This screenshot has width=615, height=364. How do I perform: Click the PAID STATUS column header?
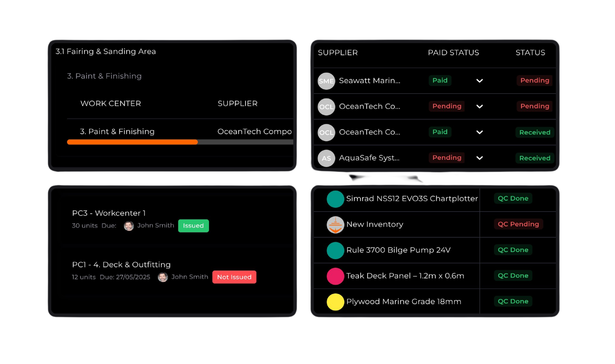point(453,52)
